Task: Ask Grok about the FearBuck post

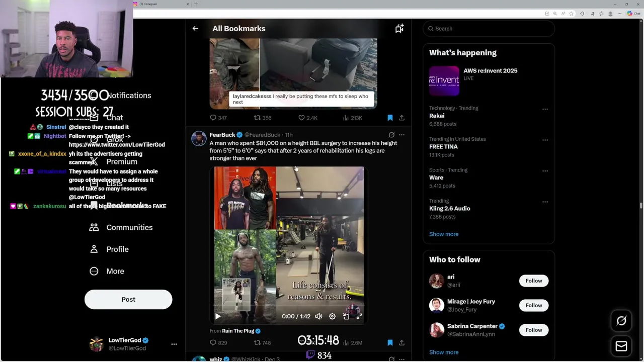Action: [x=391, y=135]
